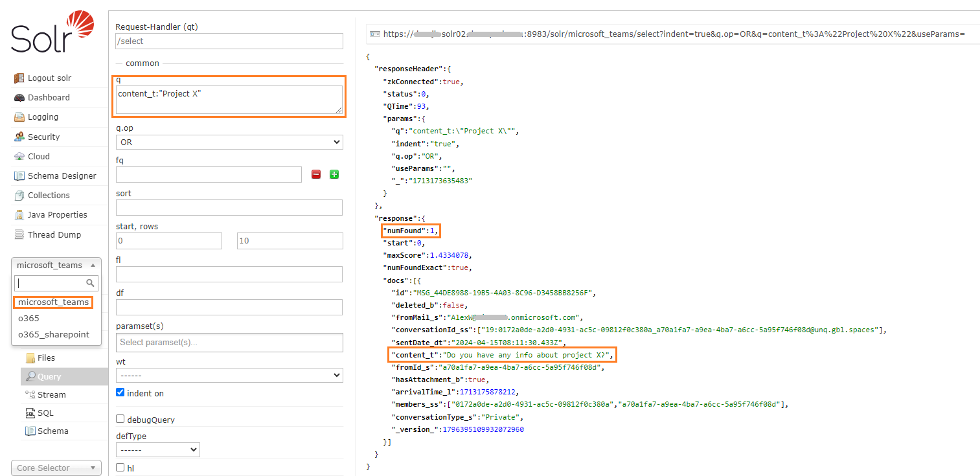Click the SQL icon
The width and height of the screenshot is (980, 476).
click(30, 413)
